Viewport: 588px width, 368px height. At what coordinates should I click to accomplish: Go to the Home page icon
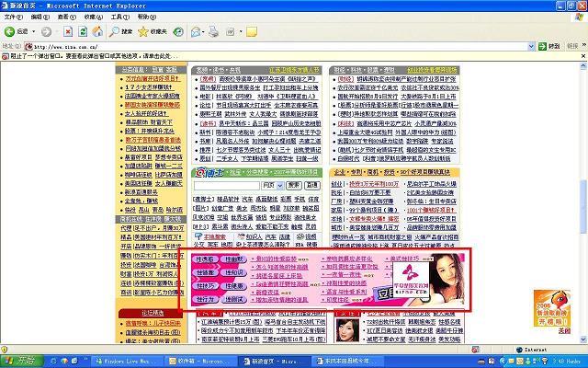97,31
